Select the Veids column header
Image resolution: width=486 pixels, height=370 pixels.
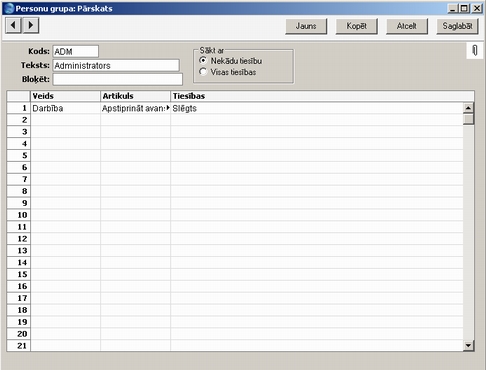[x=65, y=96]
